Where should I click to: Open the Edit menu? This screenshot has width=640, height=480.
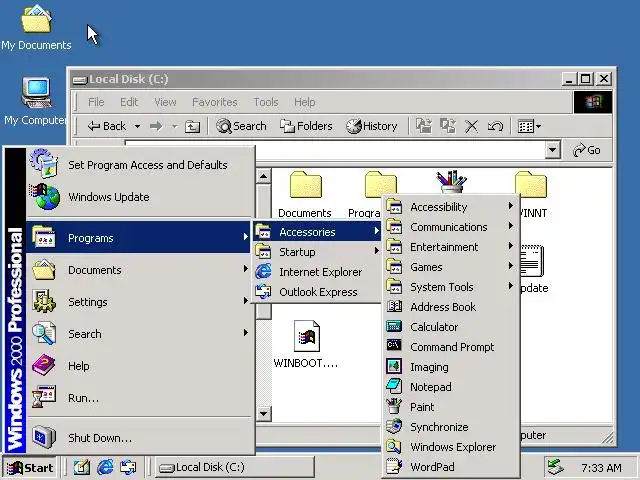tap(129, 102)
